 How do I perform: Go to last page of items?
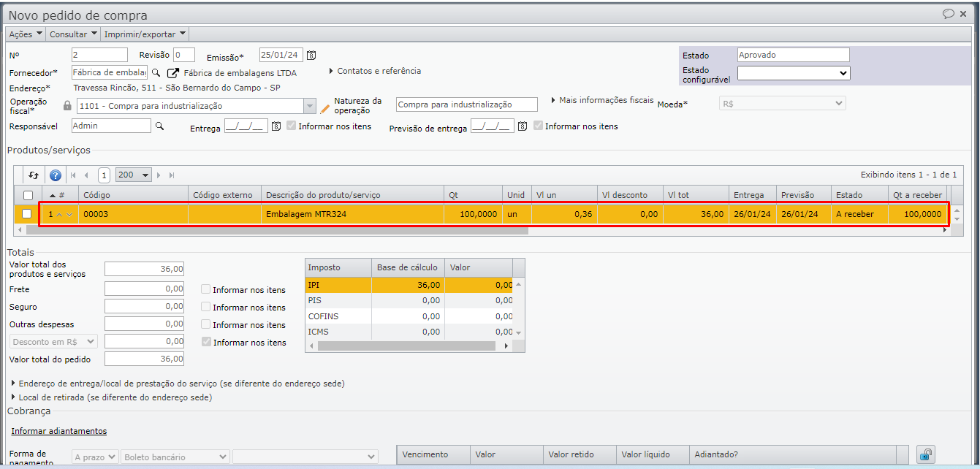click(172, 175)
